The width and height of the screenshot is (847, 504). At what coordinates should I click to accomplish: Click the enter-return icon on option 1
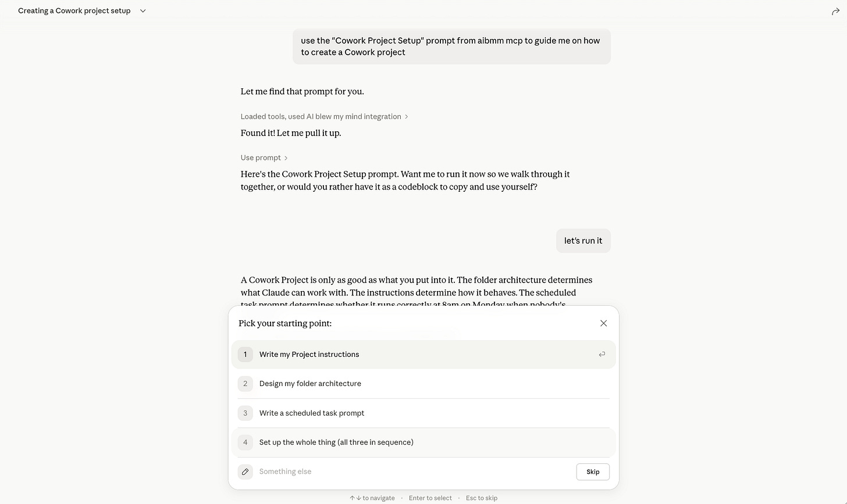click(602, 354)
